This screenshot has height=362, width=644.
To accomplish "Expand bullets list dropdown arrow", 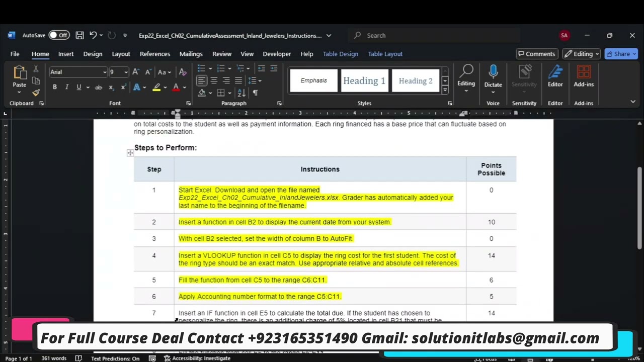I will (x=209, y=68).
